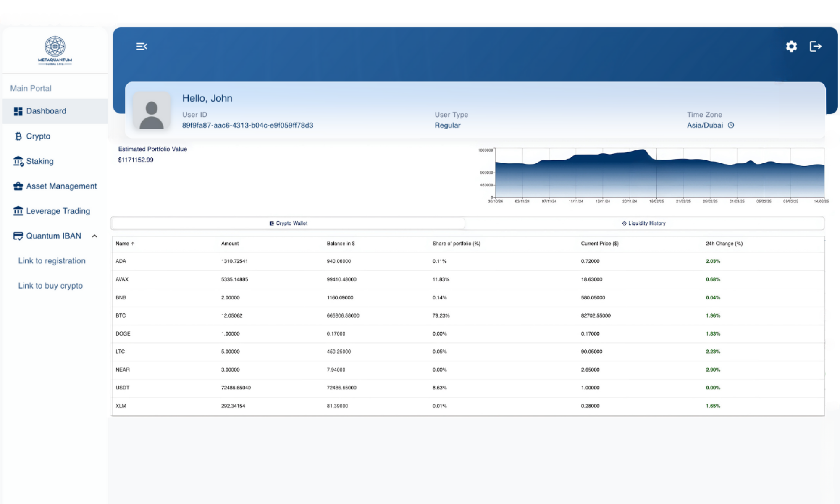Open Asset Management in the sidebar
Screen dimensions: 840x504
pyautogui.click(x=61, y=186)
